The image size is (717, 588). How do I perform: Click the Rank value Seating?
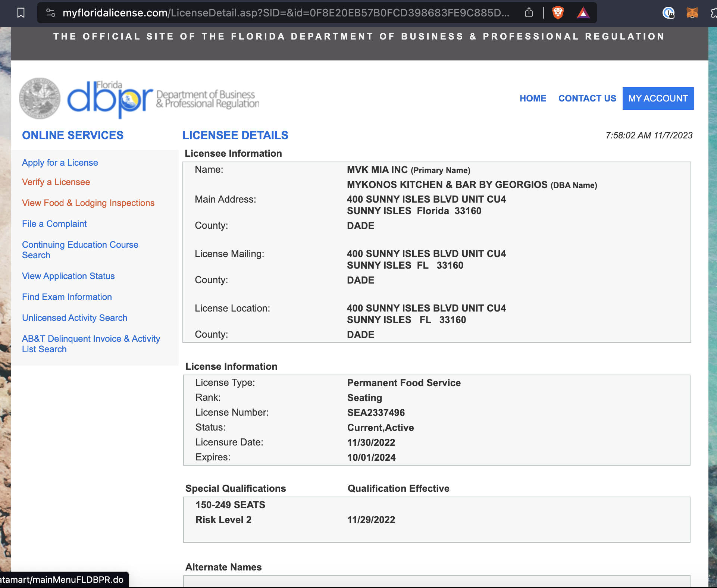tap(364, 398)
